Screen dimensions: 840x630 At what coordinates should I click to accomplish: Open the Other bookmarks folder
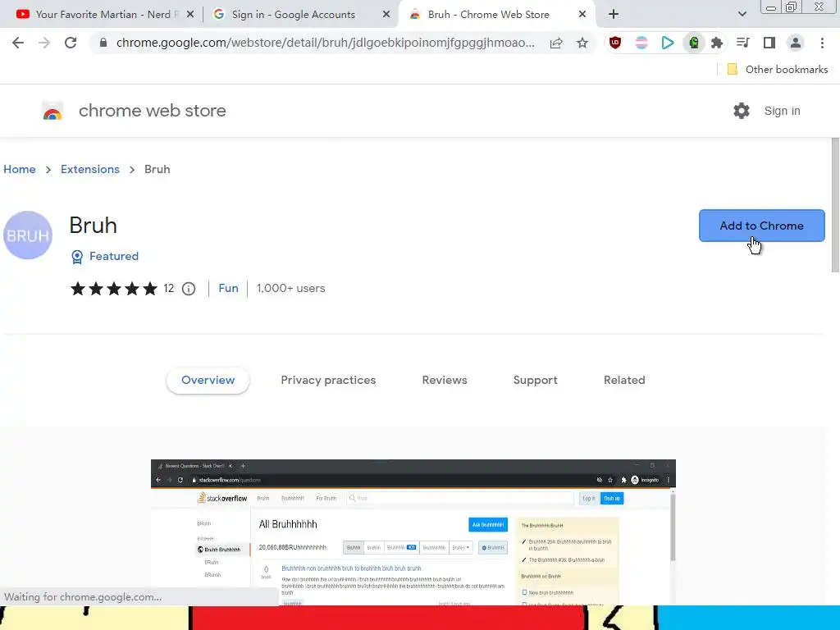point(777,70)
